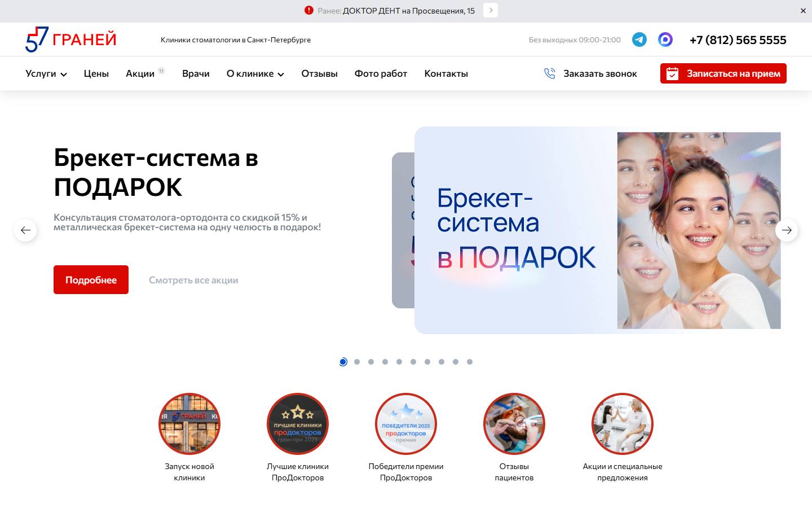Click Смотреть все акции link

click(x=193, y=280)
